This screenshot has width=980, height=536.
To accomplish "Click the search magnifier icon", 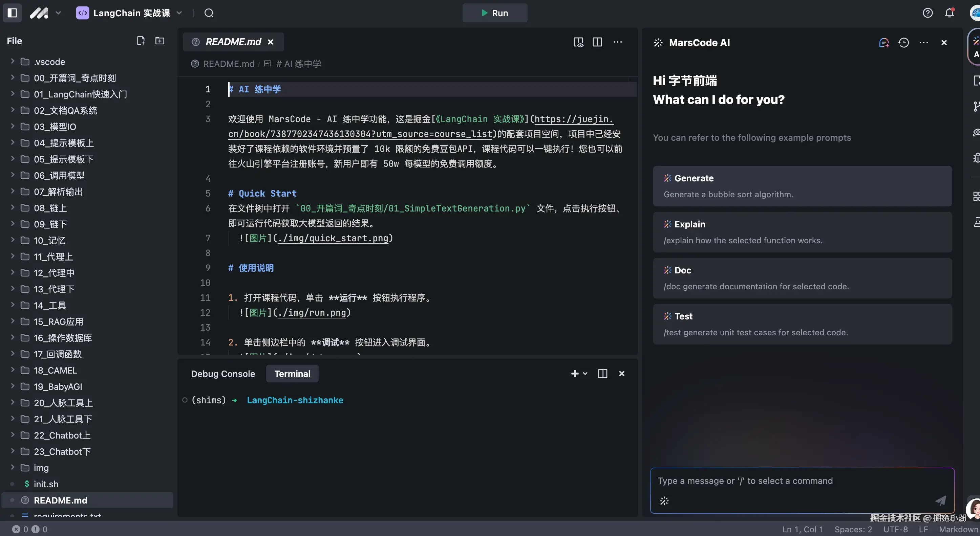I will coord(209,13).
